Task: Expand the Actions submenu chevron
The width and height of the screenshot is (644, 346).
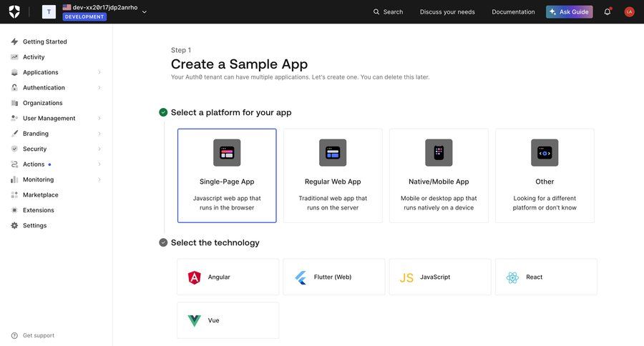Action: [99, 164]
